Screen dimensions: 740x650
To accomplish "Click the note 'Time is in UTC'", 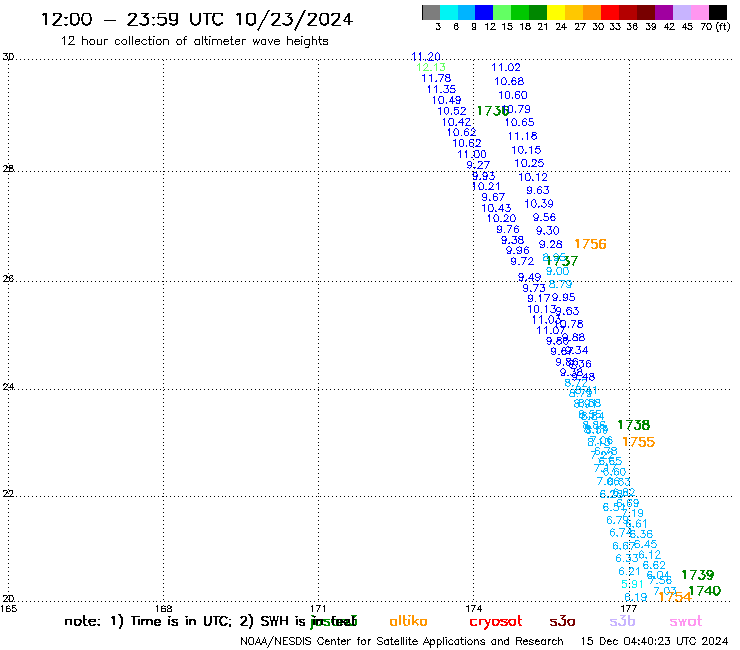I will [x=180, y=621].
